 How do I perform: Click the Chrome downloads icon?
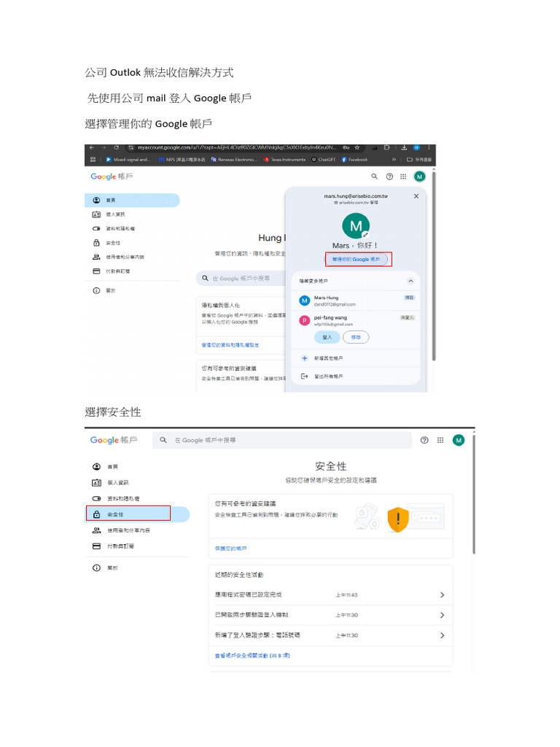click(x=404, y=147)
